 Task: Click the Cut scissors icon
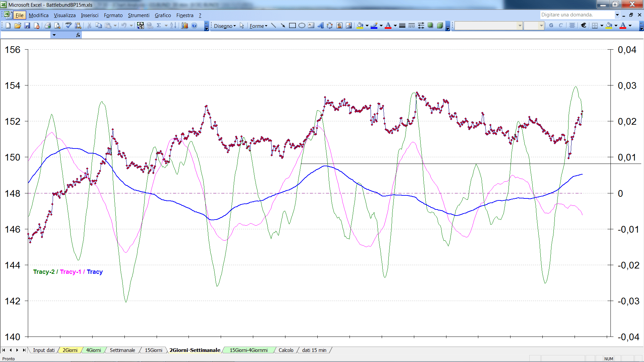[89, 25]
